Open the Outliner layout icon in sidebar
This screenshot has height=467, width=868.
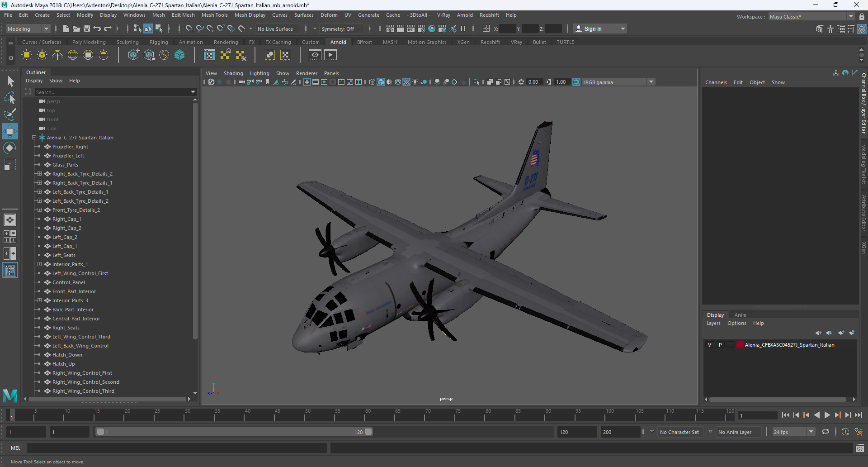click(10, 271)
